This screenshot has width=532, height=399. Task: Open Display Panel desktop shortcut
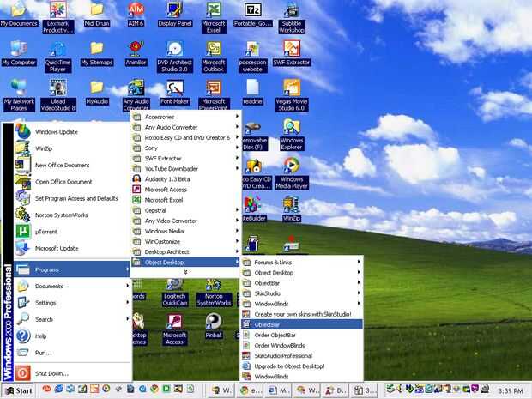(175, 11)
